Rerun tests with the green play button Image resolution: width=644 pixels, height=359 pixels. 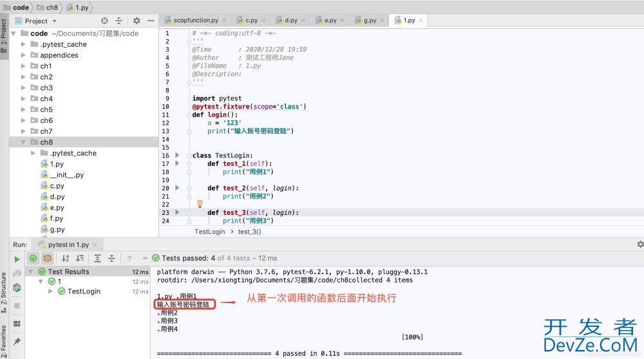17,259
